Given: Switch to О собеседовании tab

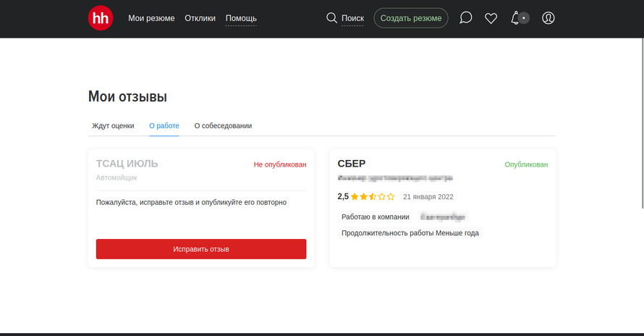Looking at the screenshot, I should (x=223, y=126).
